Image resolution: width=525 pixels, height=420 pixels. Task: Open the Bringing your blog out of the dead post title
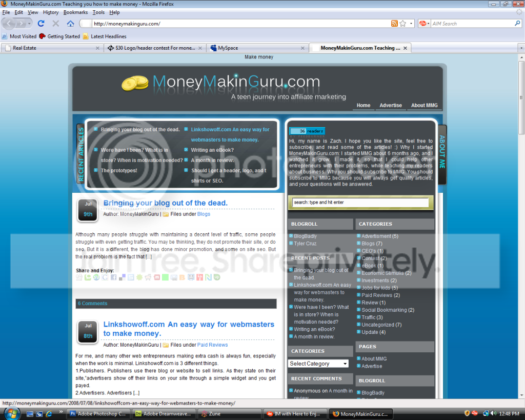[x=166, y=203]
